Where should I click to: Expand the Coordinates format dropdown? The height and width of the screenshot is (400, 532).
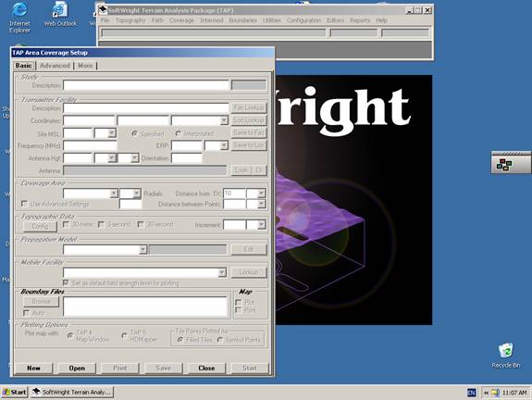tap(224, 120)
